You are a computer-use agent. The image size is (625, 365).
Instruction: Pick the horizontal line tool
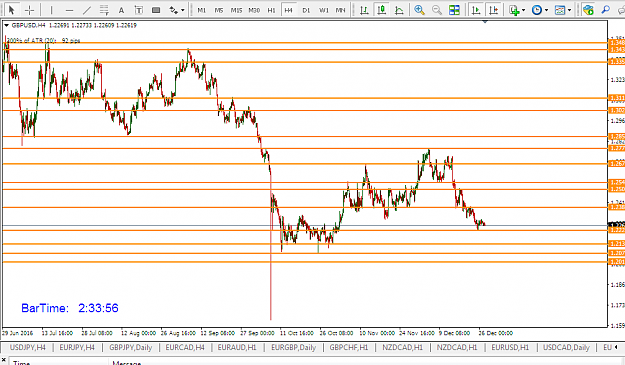pos(69,10)
